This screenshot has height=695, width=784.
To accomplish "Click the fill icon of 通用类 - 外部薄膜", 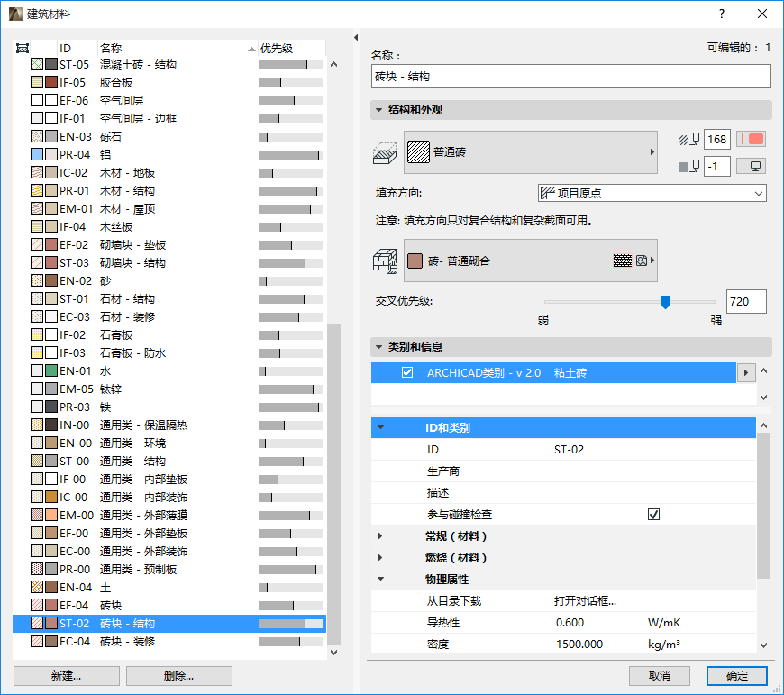I will coord(37,515).
